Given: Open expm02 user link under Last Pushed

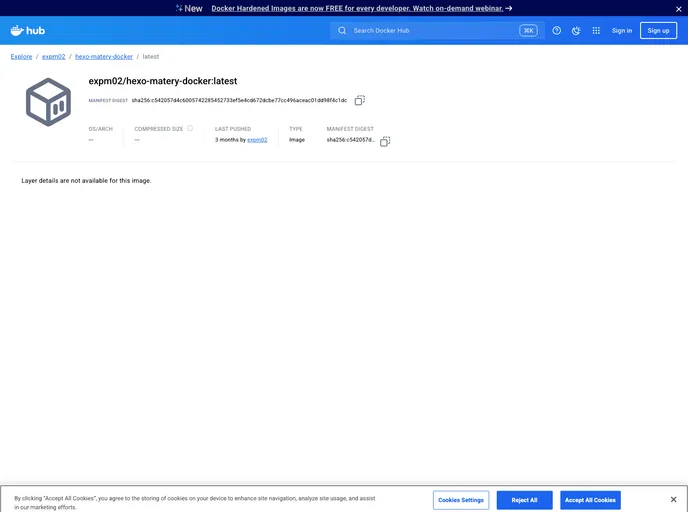Looking at the screenshot, I should [x=257, y=140].
